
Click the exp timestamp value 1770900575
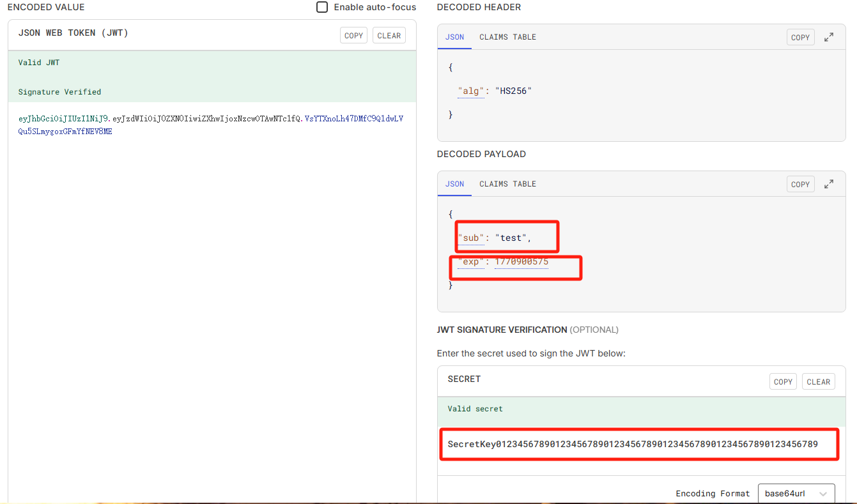tap(521, 262)
